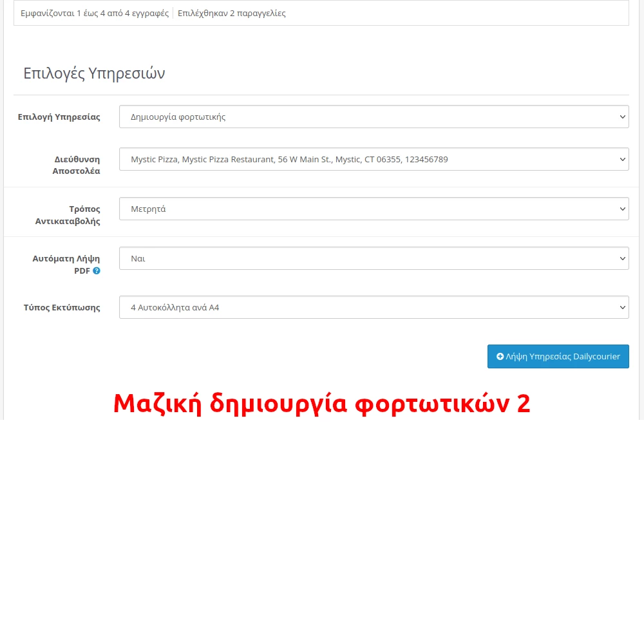Click the 'Επιλέχθηκαν 2 παραγγελίες' status text

pos(232,13)
